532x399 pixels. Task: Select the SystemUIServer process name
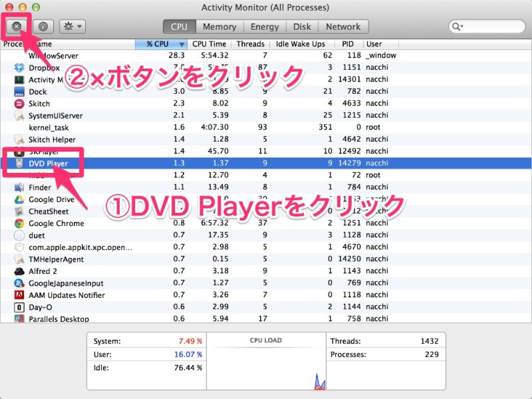point(56,116)
